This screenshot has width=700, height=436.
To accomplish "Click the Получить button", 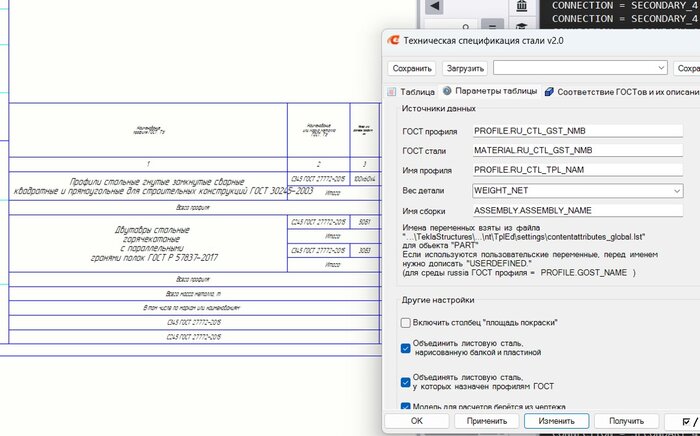I will click(626, 421).
